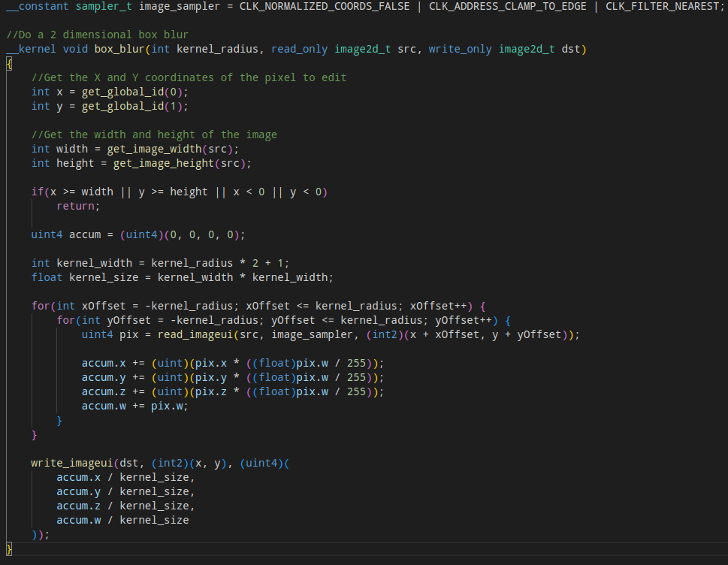Viewport: 728px width, 565px height.
Task: Place cursor on the read_only qualifier
Action: 299,48
